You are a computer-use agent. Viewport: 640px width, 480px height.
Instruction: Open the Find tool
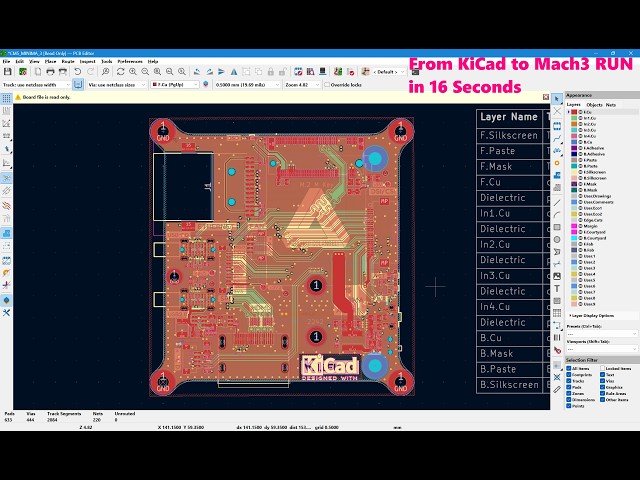(x=105, y=72)
